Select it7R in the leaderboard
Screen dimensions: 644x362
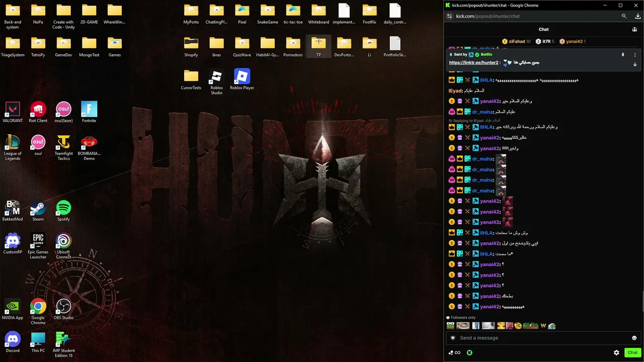click(545, 41)
